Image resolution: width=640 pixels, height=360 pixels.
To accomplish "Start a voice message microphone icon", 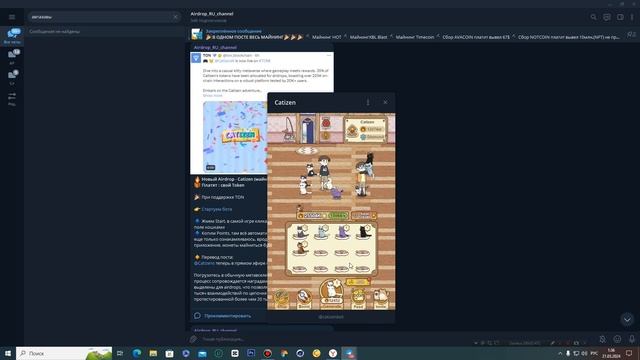I will pyautogui.click(x=631, y=339).
